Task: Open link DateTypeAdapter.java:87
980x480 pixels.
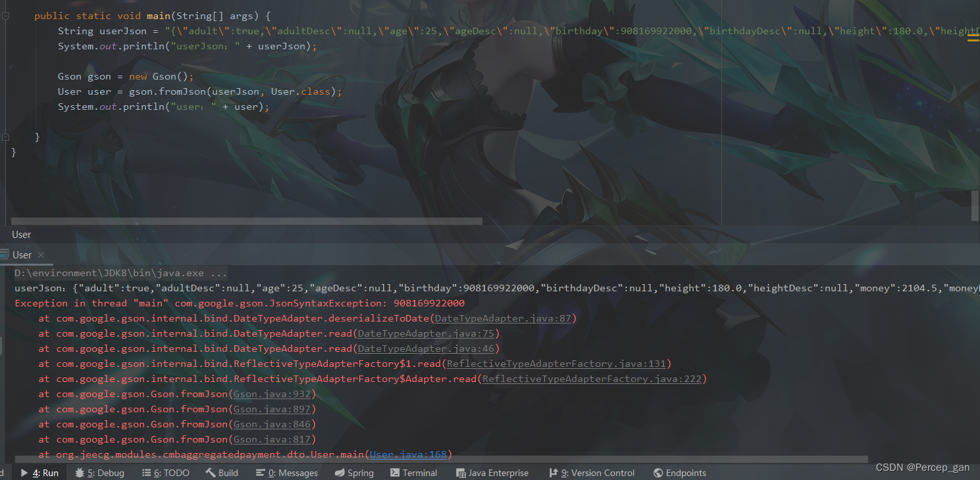Action: 503,318
